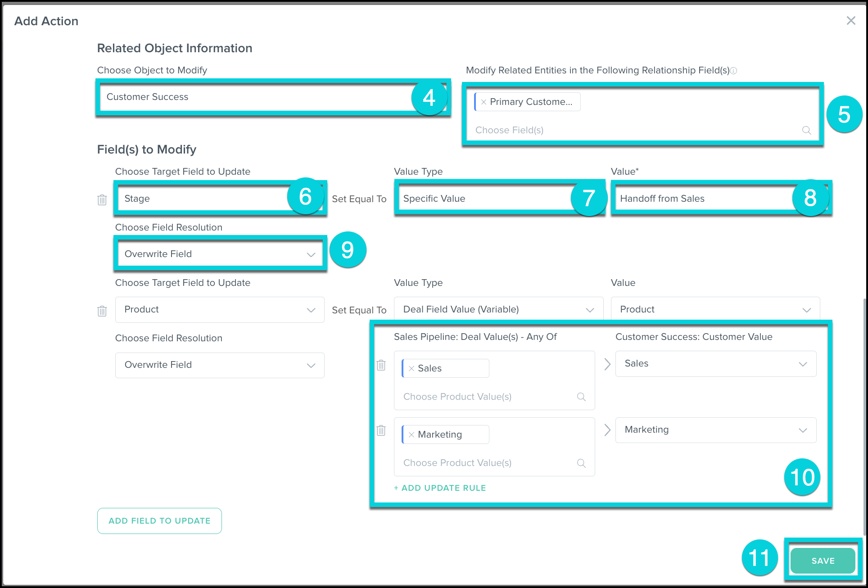Open the Product target field dropdown
Screen dimensions: 868x588
click(x=220, y=310)
